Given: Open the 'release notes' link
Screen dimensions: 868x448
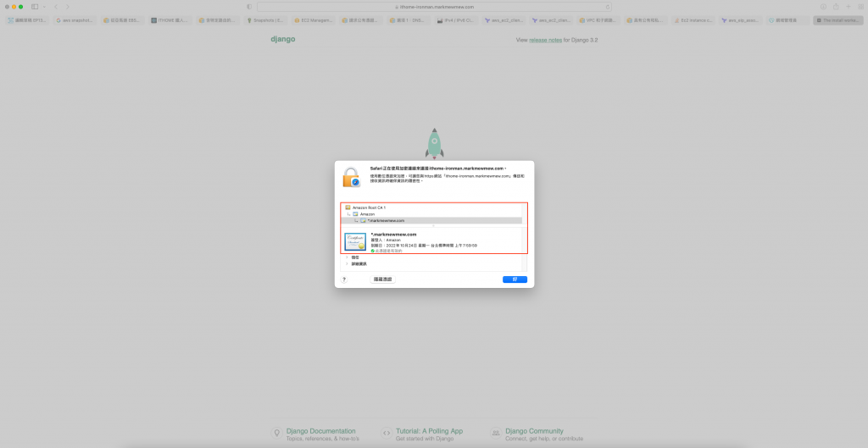Looking at the screenshot, I should pos(545,40).
